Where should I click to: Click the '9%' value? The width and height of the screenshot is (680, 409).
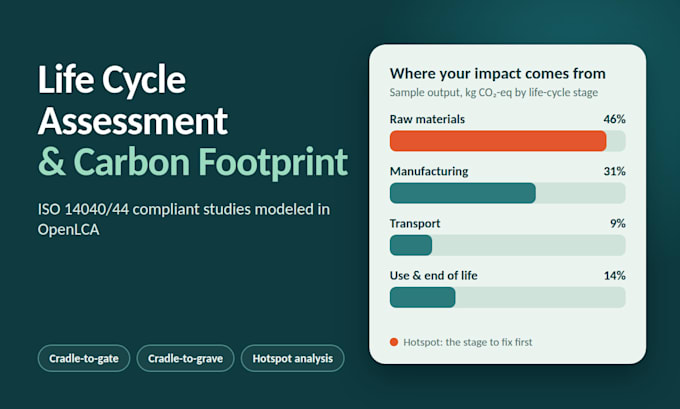click(x=618, y=223)
